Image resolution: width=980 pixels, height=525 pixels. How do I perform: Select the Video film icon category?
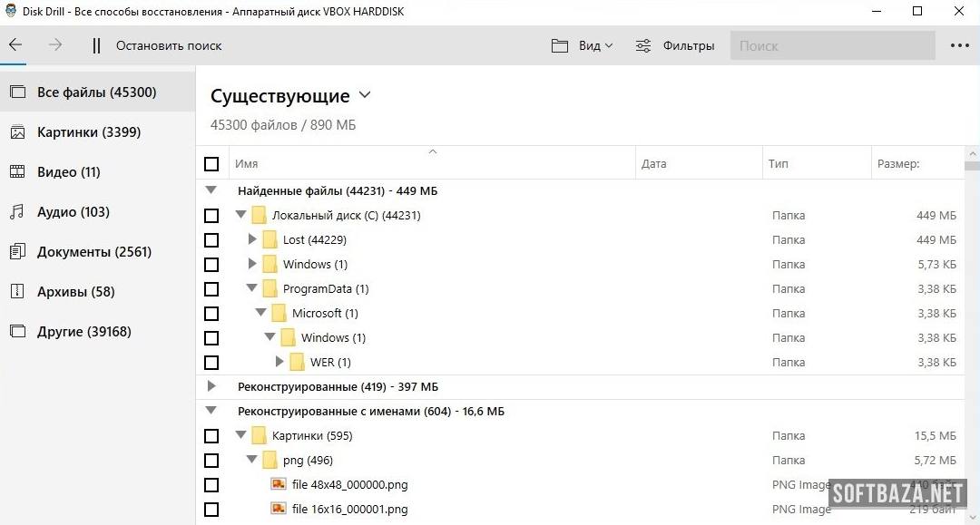click(x=17, y=172)
